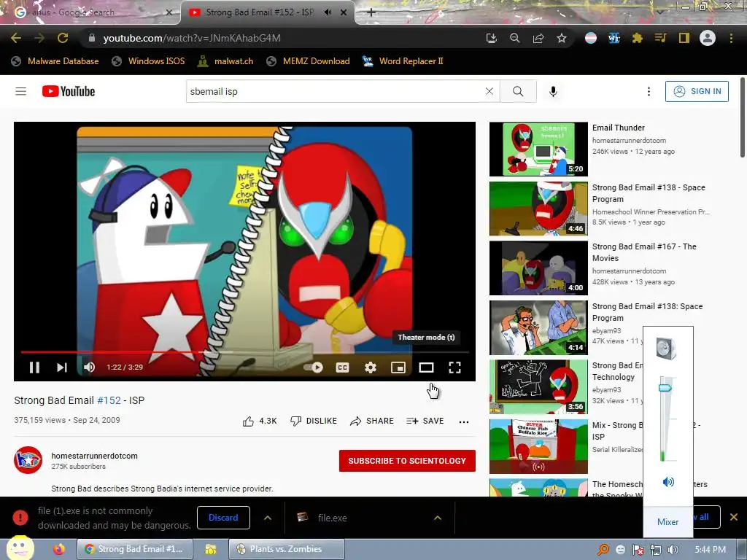The height and width of the screenshot is (560, 747).
Task: Mute the YouTube player volume
Action: coord(89,367)
